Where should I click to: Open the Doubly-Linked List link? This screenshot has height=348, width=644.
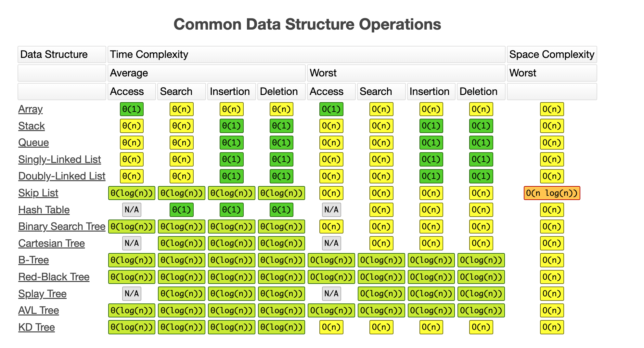pyautogui.click(x=62, y=176)
